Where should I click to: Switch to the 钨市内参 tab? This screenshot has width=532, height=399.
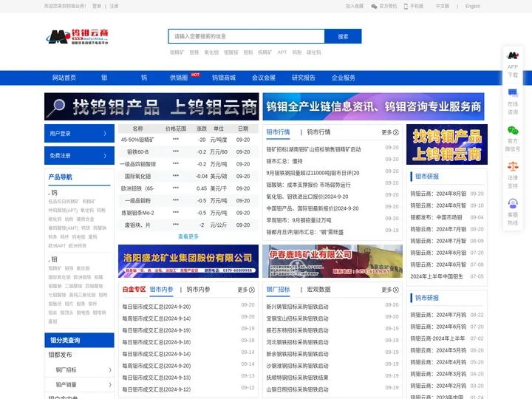click(x=199, y=290)
